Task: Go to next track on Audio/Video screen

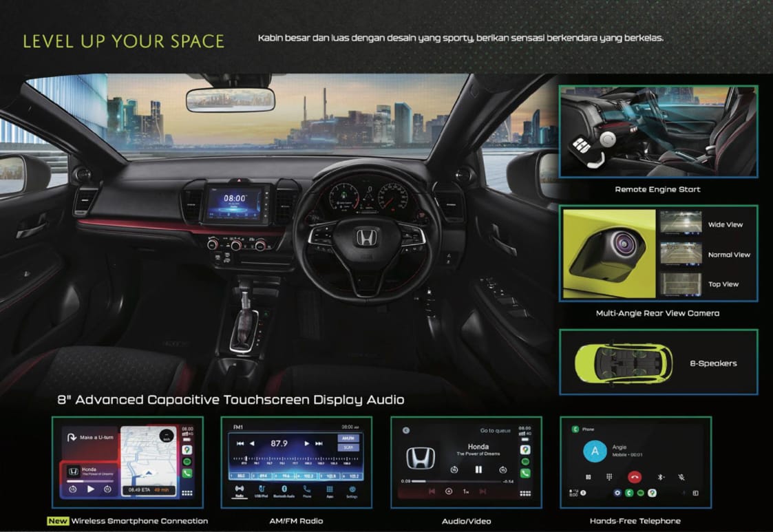Action: 483,491
